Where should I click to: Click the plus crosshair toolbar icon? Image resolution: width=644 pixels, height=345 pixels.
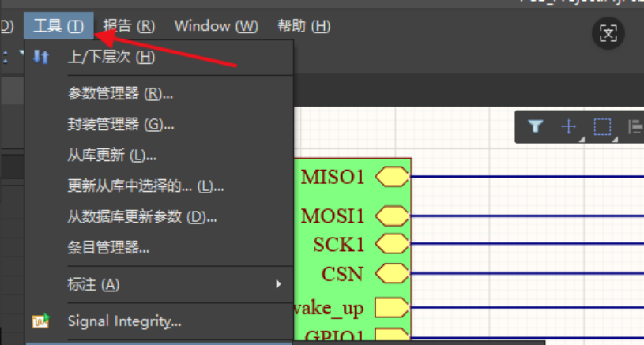(568, 126)
